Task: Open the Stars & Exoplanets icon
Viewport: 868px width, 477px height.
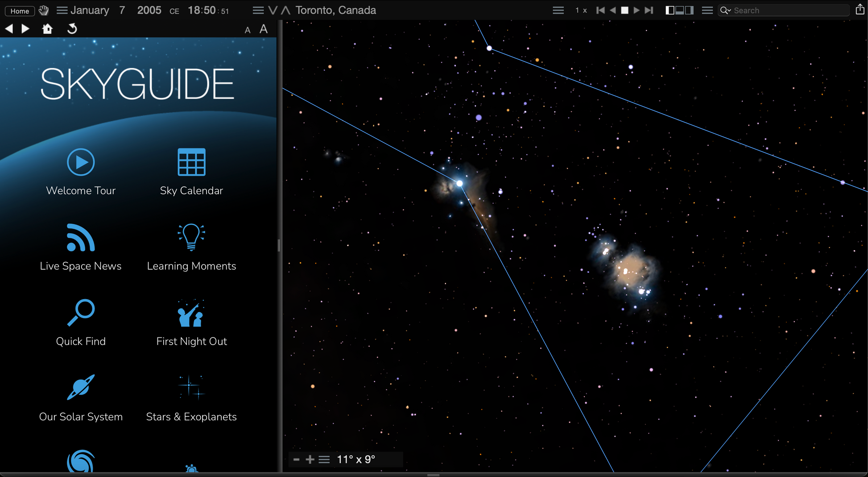Action: pos(191,387)
